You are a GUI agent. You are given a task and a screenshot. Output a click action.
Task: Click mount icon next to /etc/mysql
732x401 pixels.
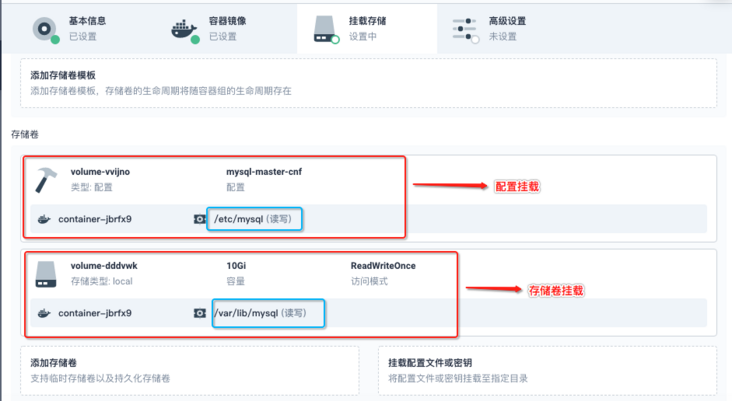click(199, 219)
